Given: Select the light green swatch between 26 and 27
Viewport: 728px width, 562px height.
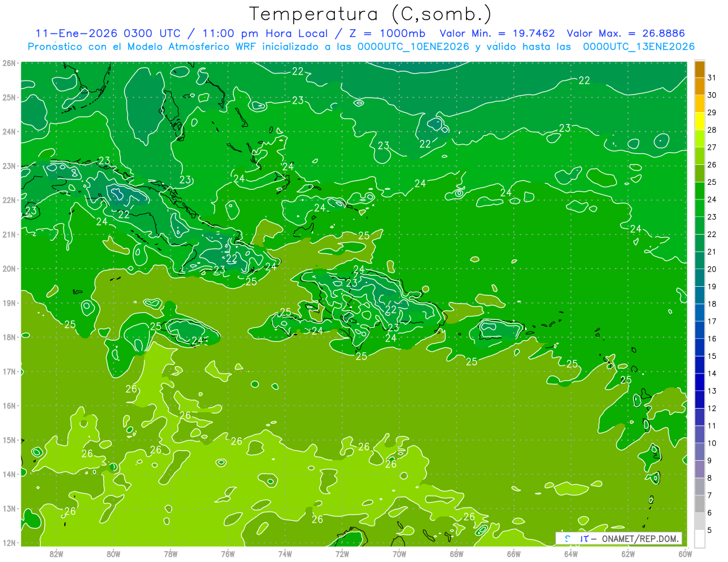Looking at the screenshot, I should [x=699, y=156].
